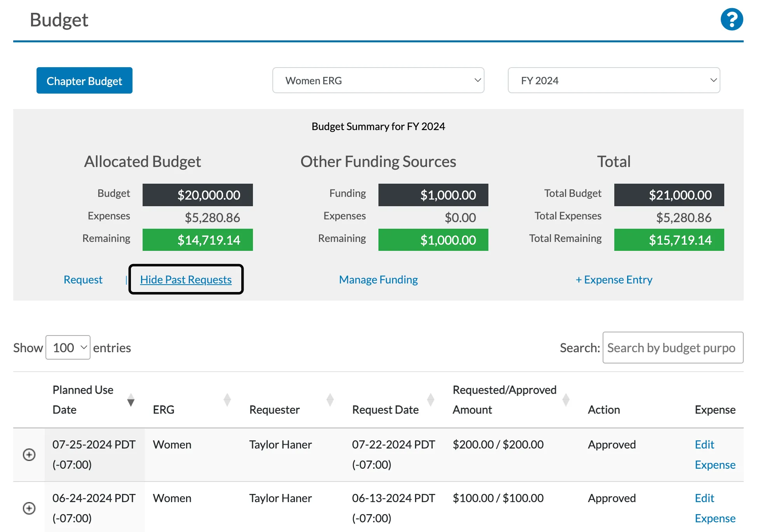Click the Action column header

pos(604,410)
